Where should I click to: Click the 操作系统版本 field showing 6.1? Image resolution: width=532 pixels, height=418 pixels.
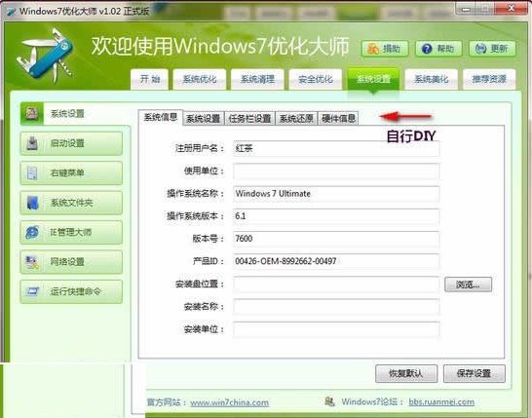336,216
